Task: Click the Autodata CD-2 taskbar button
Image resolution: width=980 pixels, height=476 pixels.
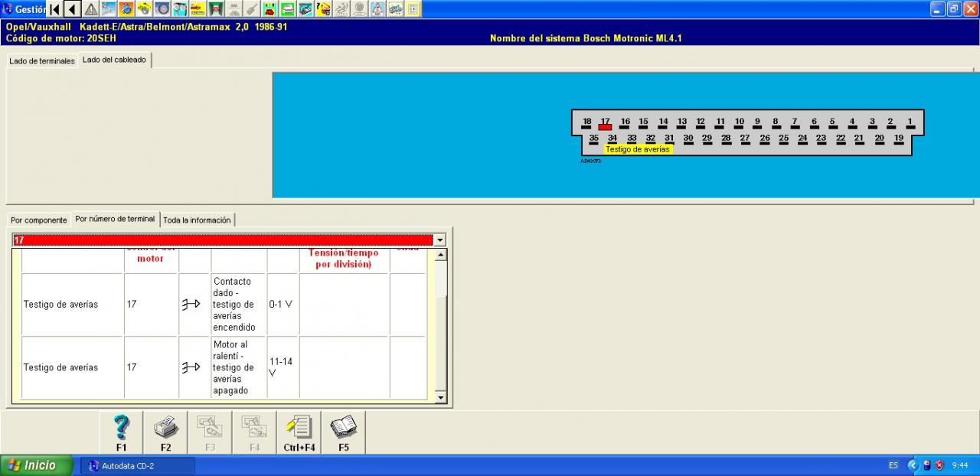Action: coord(138,466)
